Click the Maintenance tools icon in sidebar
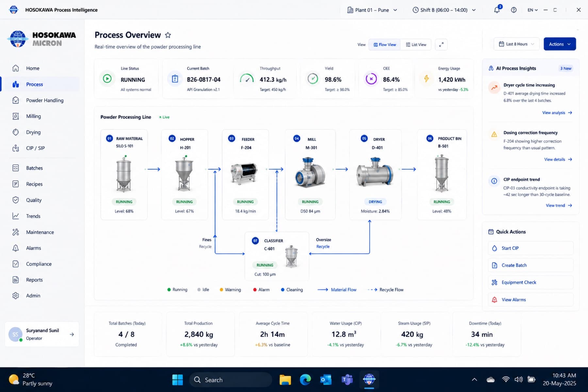This screenshot has height=392, width=588. pos(16,232)
